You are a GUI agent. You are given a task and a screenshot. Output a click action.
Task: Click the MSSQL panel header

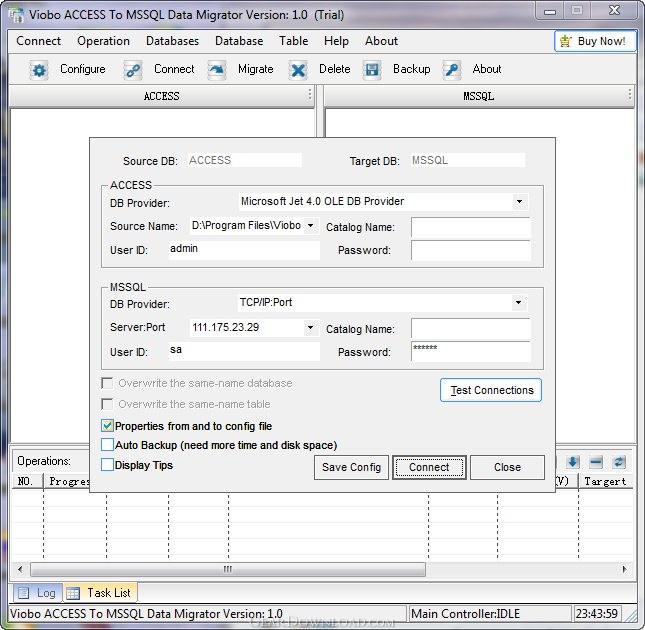coord(479,96)
